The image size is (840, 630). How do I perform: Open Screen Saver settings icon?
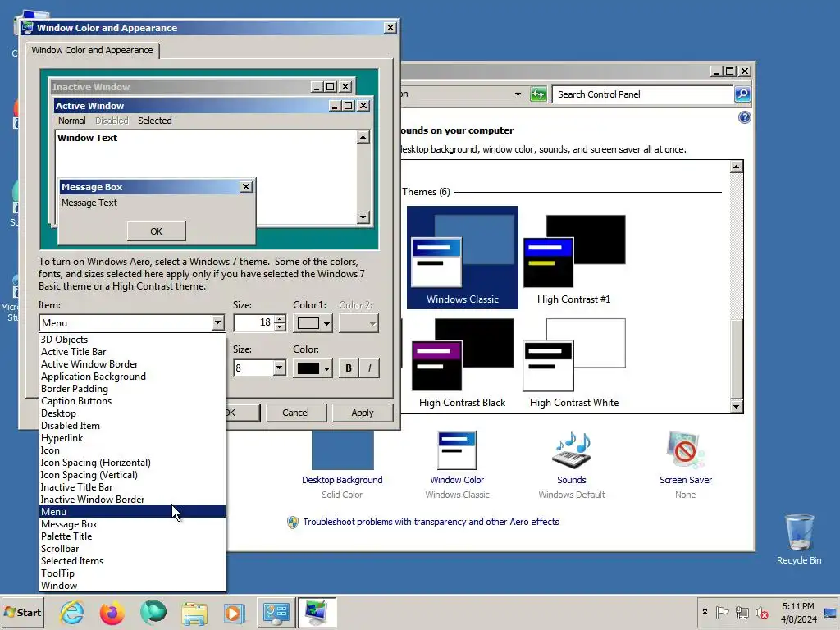click(x=685, y=450)
